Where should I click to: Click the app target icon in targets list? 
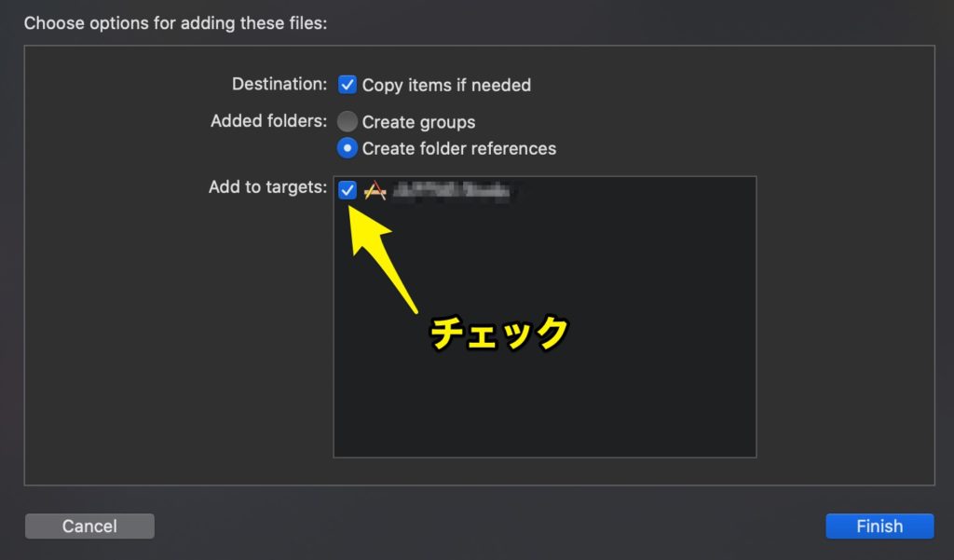(375, 190)
